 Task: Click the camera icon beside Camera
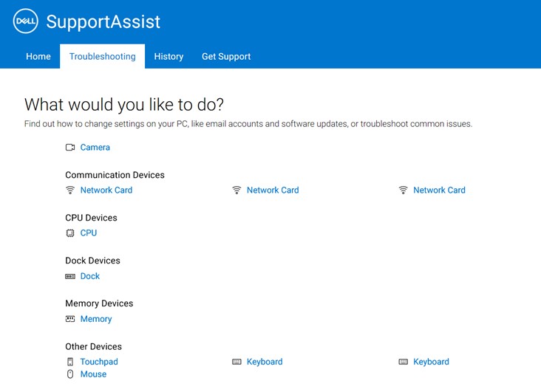click(70, 148)
